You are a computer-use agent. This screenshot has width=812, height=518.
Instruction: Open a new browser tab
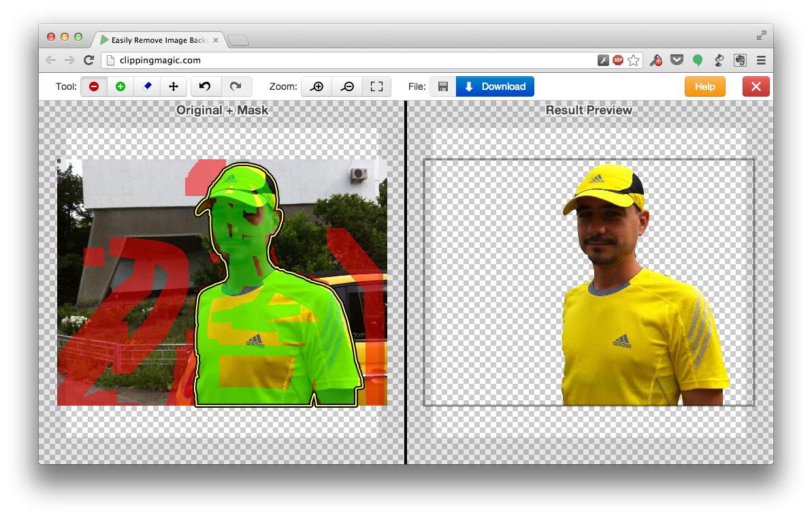point(238,41)
